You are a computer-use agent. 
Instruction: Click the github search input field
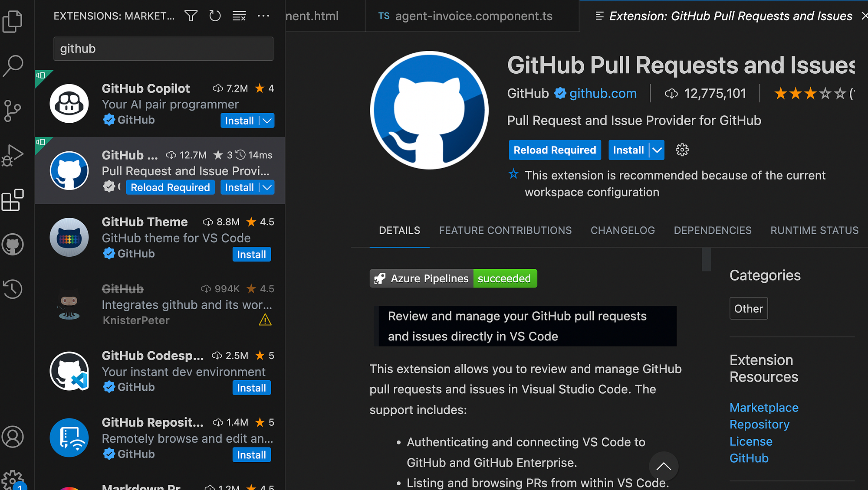coord(163,49)
